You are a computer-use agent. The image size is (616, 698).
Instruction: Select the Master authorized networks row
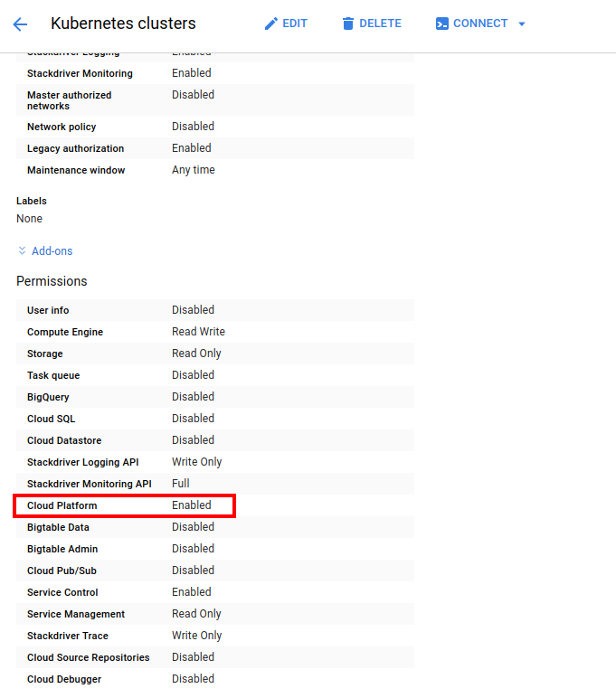point(215,100)
